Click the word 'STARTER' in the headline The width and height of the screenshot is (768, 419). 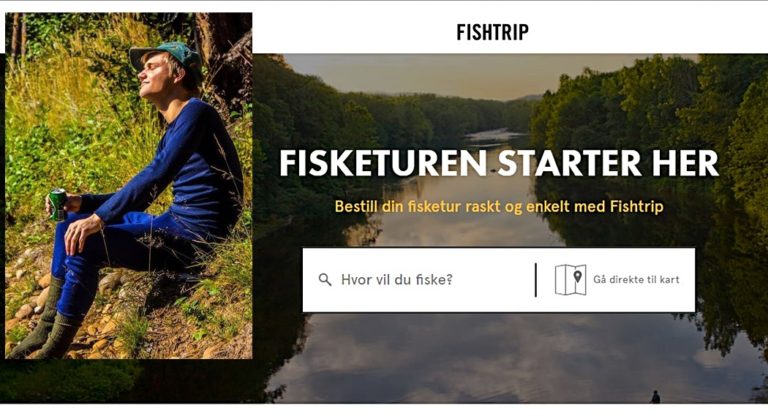(570, 163)
